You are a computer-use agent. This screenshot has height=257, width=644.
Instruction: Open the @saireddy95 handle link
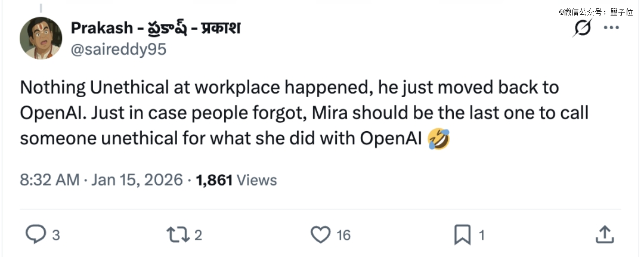pyautogui.click(x=118, y=50)
